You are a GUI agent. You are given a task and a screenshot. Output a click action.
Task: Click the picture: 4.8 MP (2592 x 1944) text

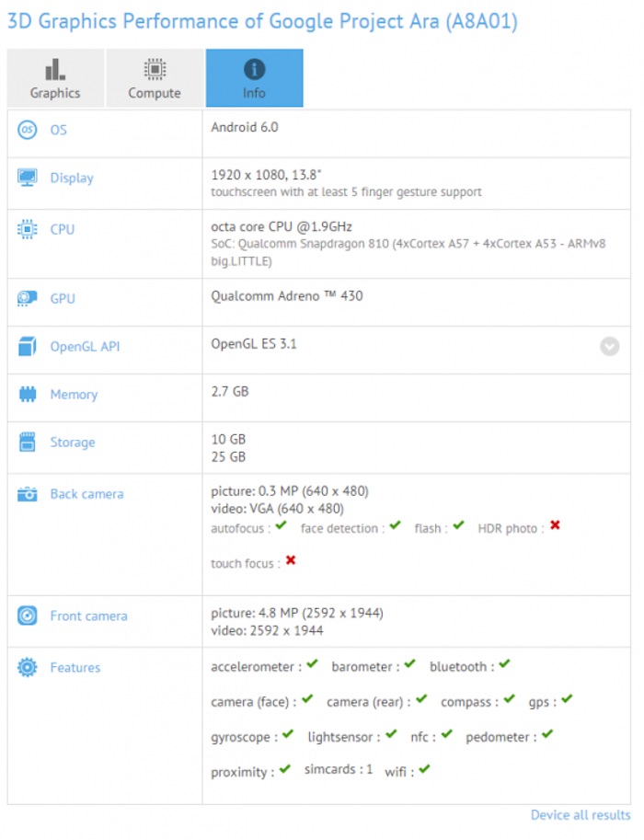point(297,613)
